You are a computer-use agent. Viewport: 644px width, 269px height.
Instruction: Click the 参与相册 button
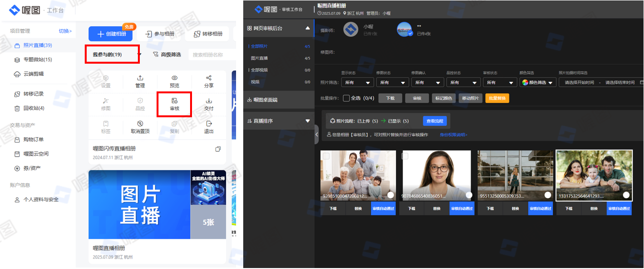click(x=160, y=34)
